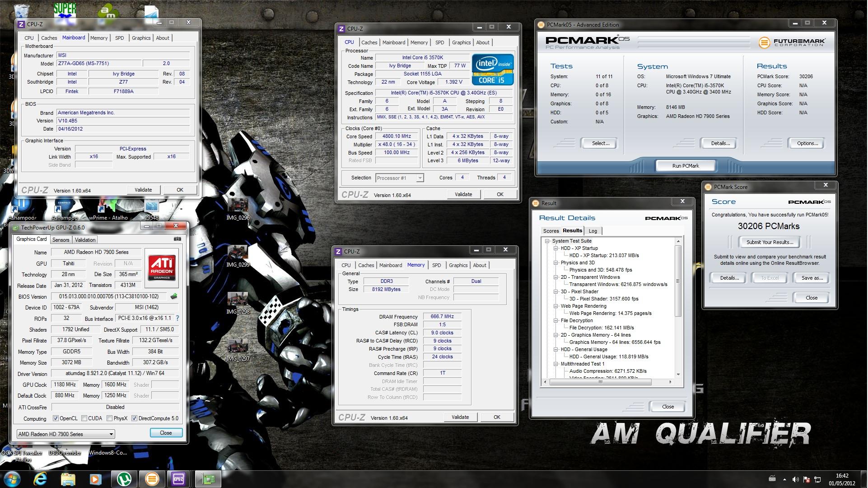868x488 pixels.
Task: Toggle the DirectCompute 5.0 checkbox
Action: click(x=134, y=418)
